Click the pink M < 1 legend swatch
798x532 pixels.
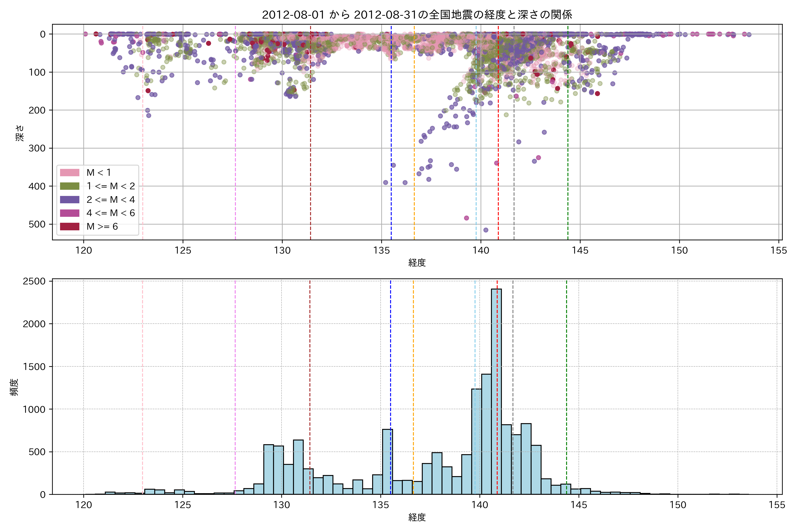pyautogui.click(x=70, y=172)
